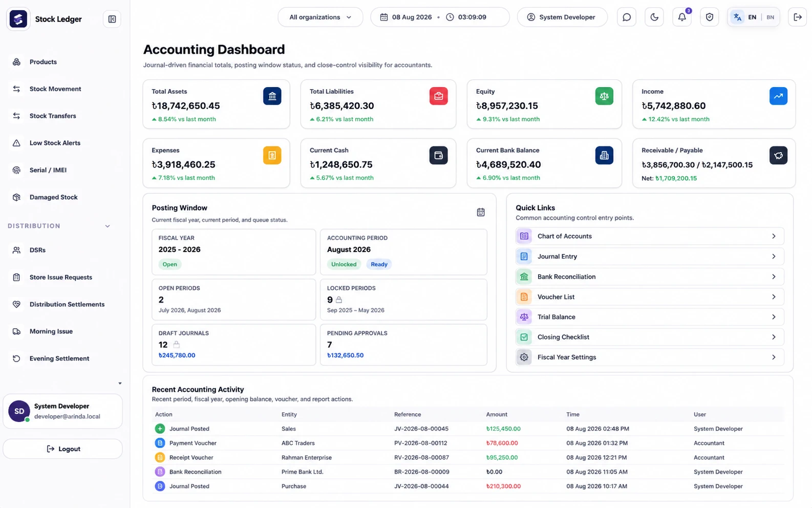Screen dimensions: 812x508
Task: Click the Locked Periods lock icon
Action: (339, 300)
